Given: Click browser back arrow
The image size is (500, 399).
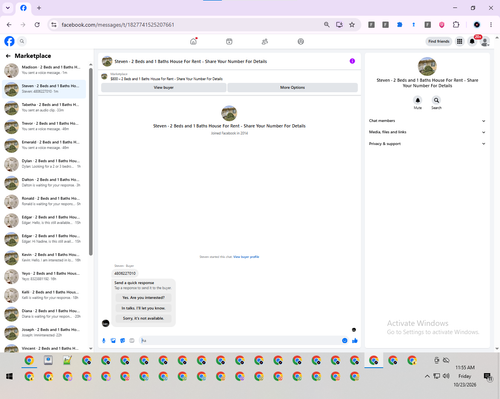Looking at the screenshot, I should 9,25.
